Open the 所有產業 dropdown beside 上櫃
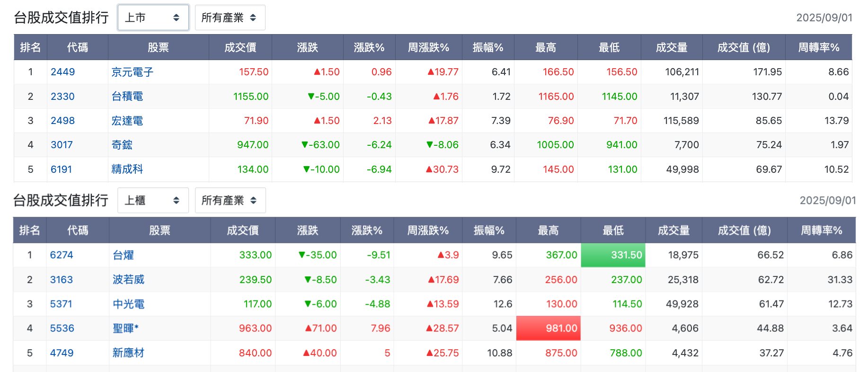 click(230, 200)
